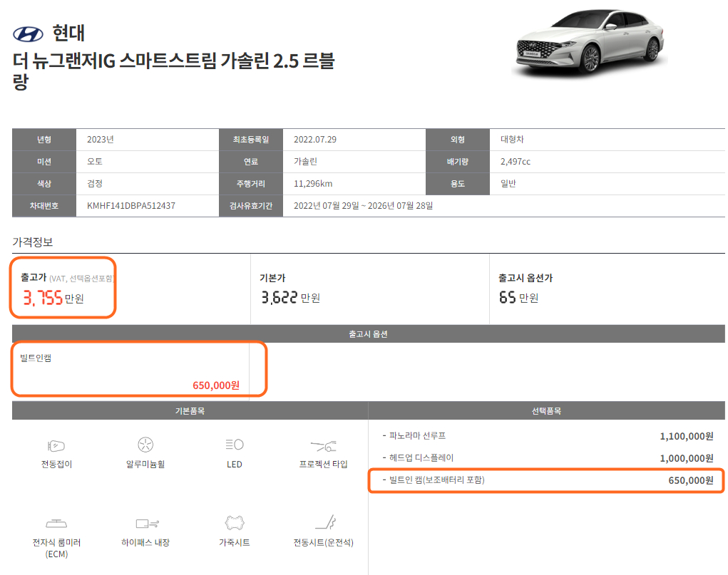Click the 1,100,000원 sunroof price
This screenshot has width=728, height=575.
[687, 436]
